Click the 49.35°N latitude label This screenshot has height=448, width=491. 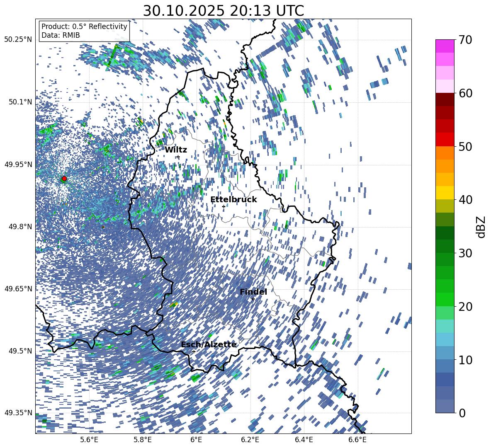coord(18,413)
